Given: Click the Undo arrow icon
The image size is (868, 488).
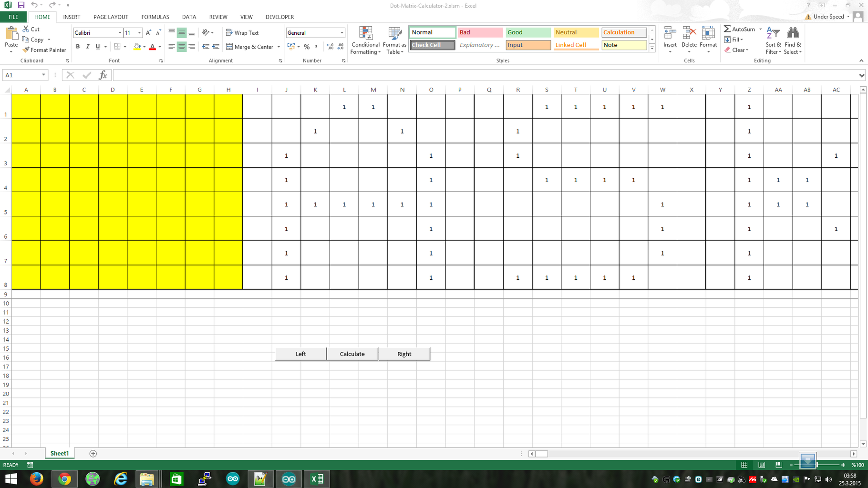Looking at the screenshot, I should coord(34,5).
